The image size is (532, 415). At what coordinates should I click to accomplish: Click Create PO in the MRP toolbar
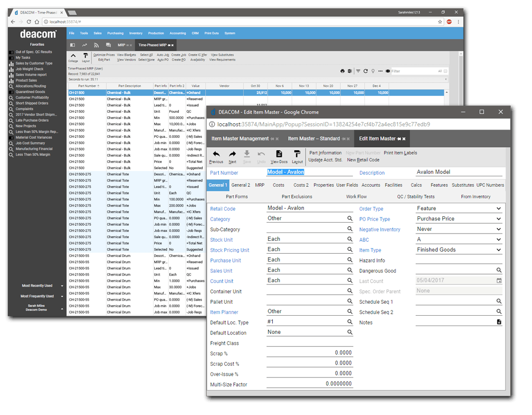[x=179, y=60]
